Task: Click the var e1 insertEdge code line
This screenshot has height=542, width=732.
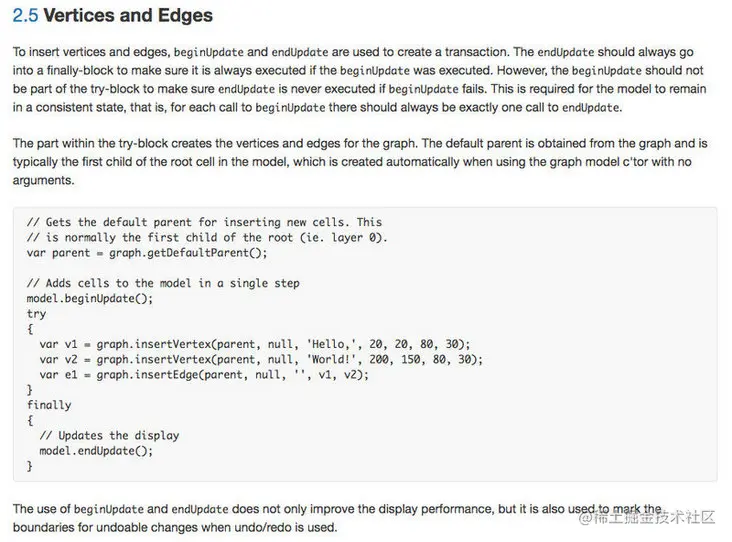Action: pos(204,374)
